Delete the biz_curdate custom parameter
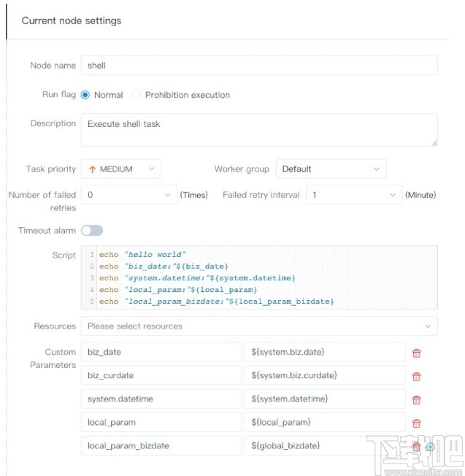 [416, 376]
